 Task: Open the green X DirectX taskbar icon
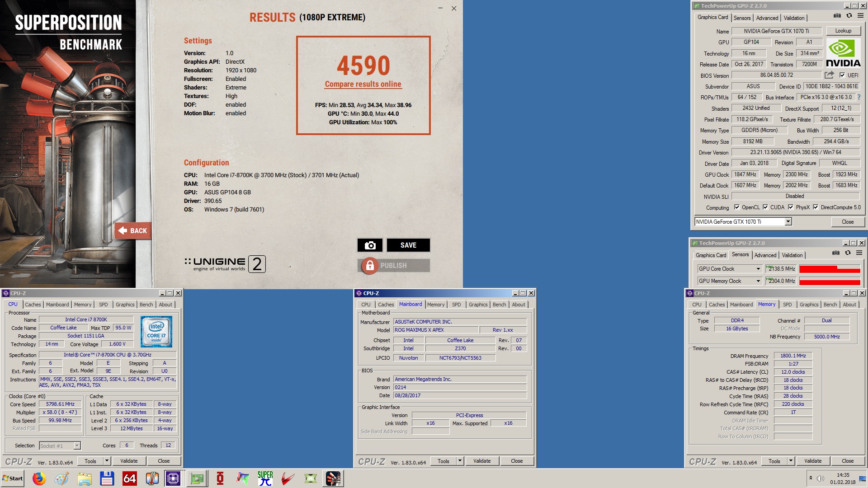(311, 478)
